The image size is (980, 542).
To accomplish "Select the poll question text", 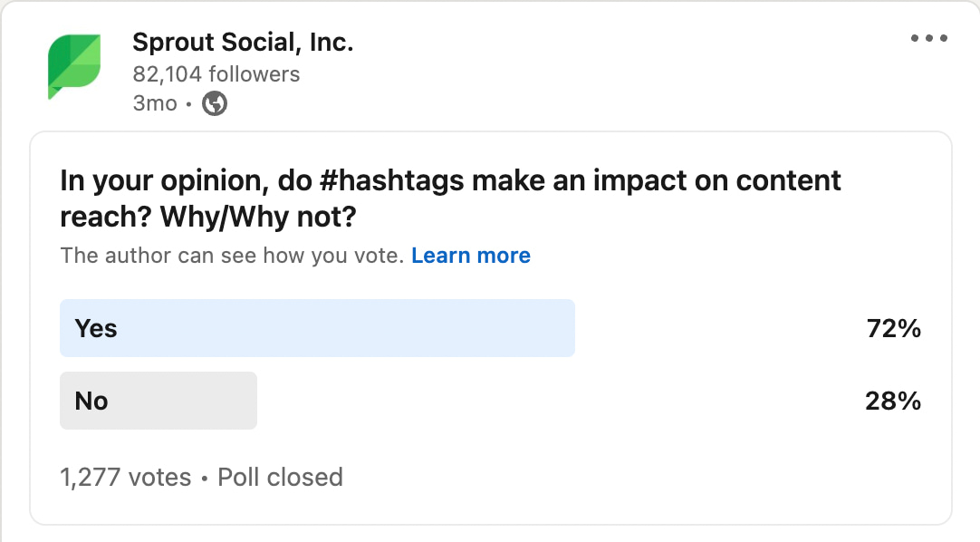I will click(450, 198).
